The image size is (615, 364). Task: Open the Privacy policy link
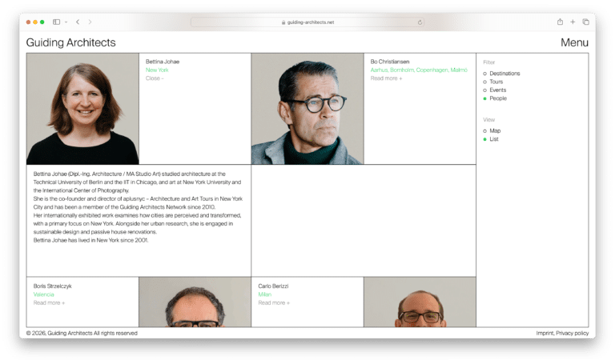tap(572, 333)
